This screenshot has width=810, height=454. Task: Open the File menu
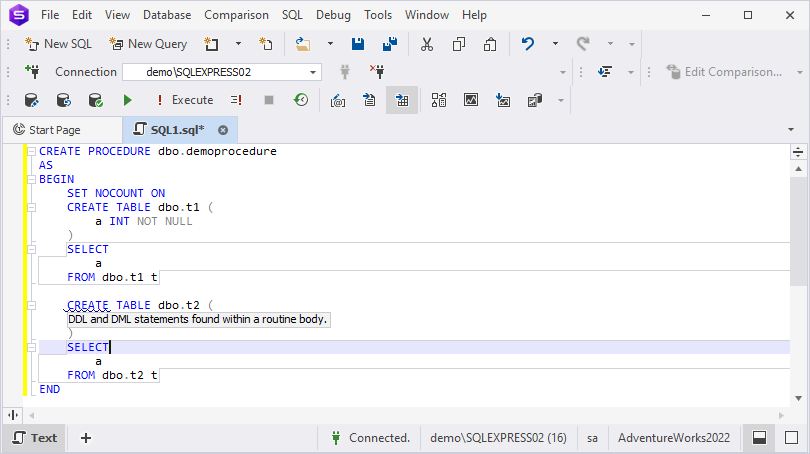pos(50,15)
